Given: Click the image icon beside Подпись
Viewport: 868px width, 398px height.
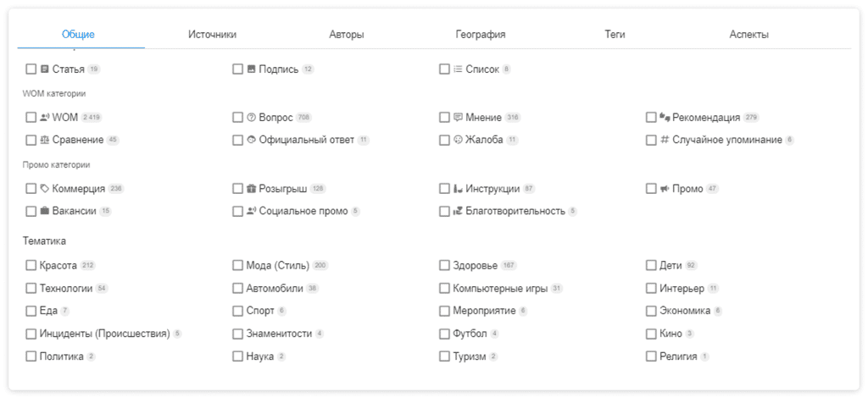Looking at the screenshot, I should point(251,69).
